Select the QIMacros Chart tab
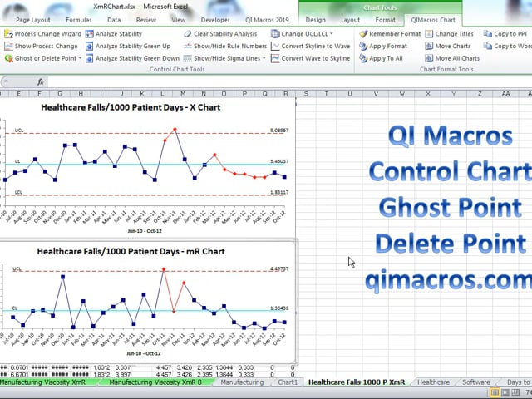The width and height of the screenshot is (532, 399). 433,20
